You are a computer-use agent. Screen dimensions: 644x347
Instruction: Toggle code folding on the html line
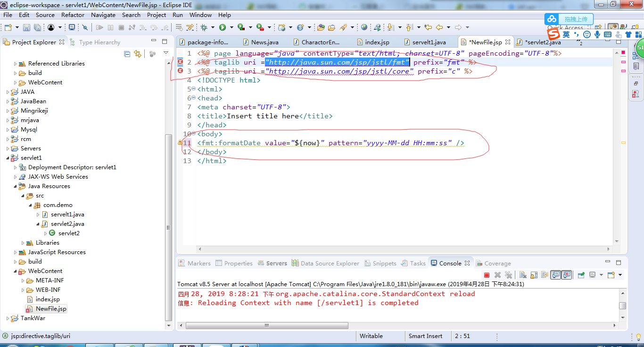click(193, 89)
